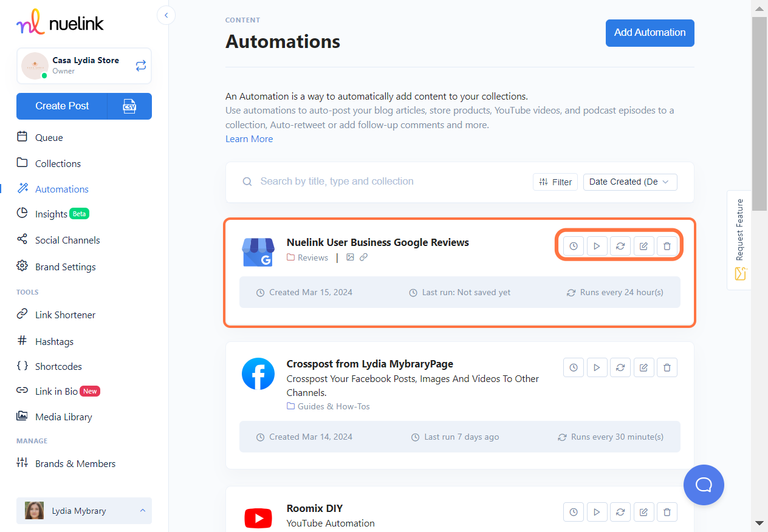The width and height of the screenshot is (768, 532).
Task: Delete the Google Reviews automation trash icon
Action: coord(667,246)
